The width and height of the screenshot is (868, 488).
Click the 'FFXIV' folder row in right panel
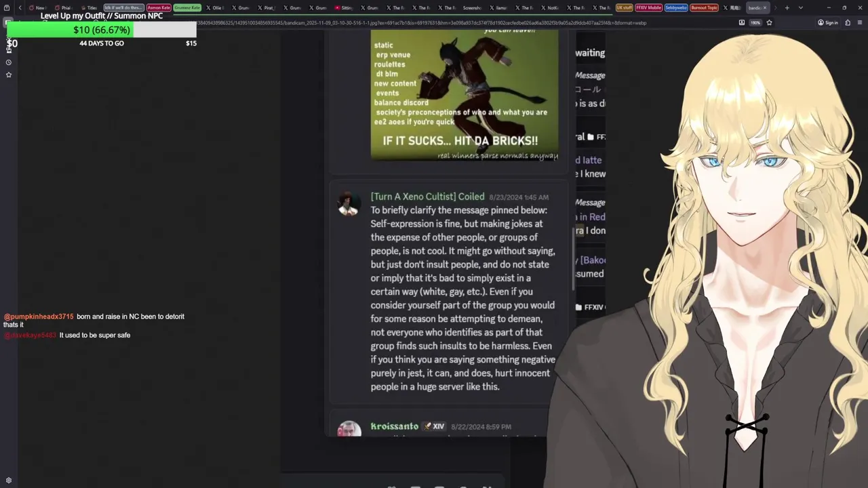(x=590, y=307)
